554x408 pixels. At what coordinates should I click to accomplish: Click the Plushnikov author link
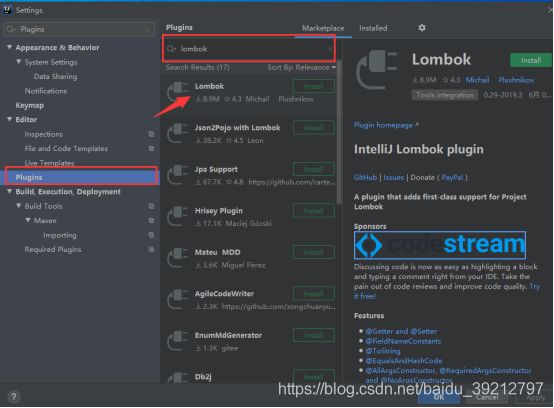click(x=516, y=80)
